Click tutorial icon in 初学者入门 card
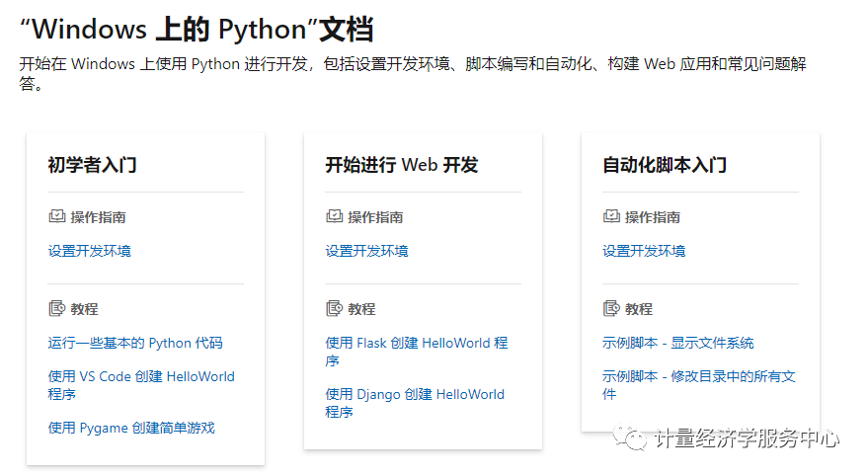This screenshot has height=476, width=868. coord(57,308)
